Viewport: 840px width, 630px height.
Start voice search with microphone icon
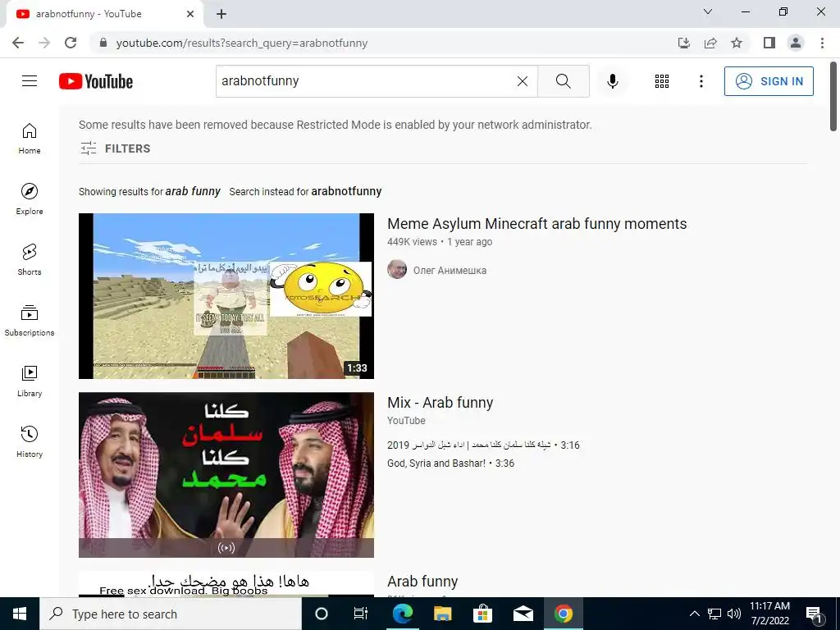point(613,81)
